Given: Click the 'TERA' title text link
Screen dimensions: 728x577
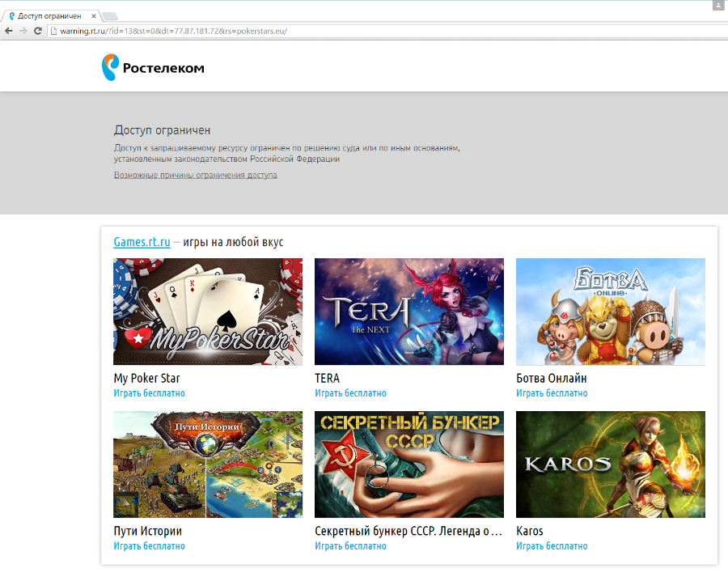Looking at the screenshot, I should 327,379.
